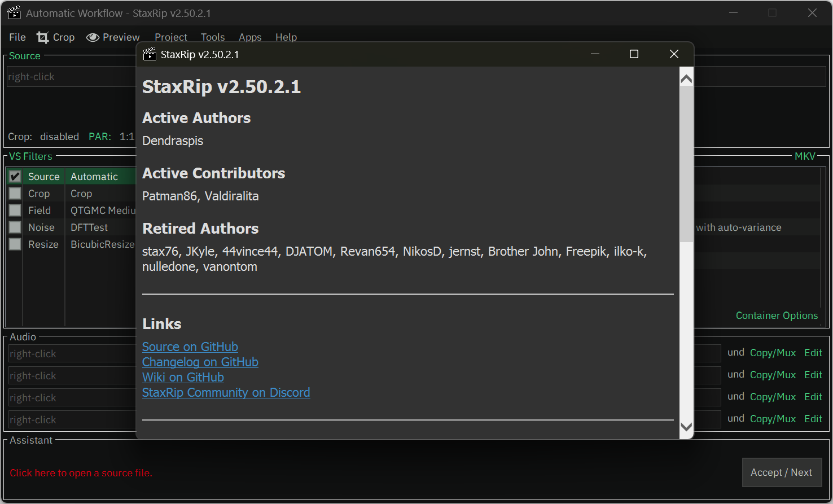The image size is (833, 504).
Task: Maximize the StaxRip About dialog
Action: click(634, 54)
